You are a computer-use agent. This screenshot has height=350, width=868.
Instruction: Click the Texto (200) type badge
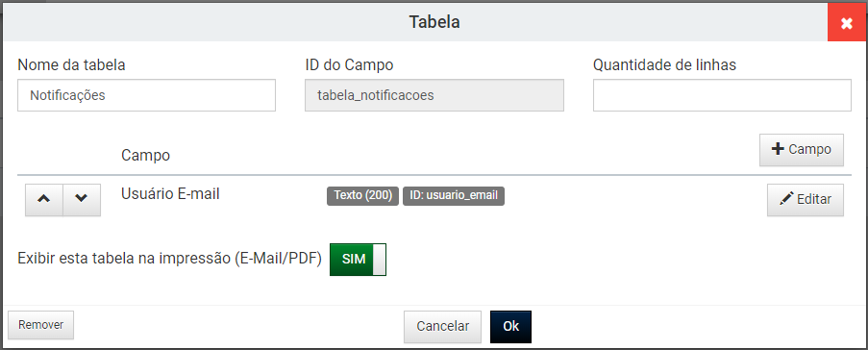pos(362,195)
